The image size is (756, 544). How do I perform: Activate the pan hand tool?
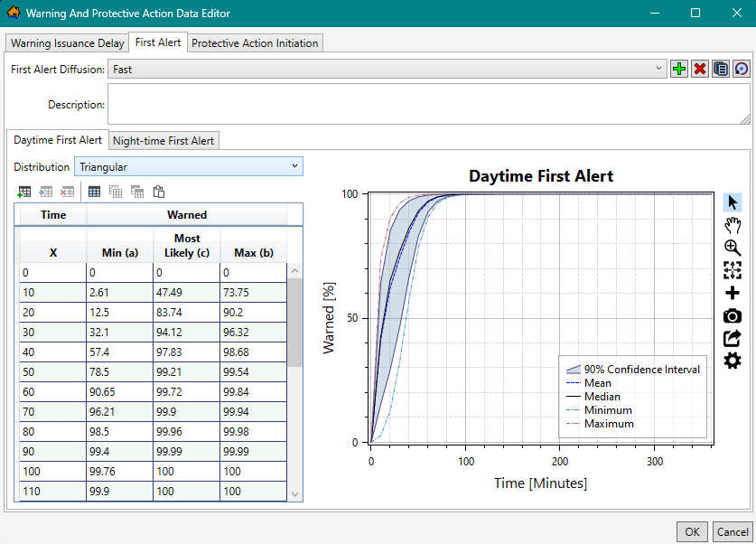(x=733, y=225)
